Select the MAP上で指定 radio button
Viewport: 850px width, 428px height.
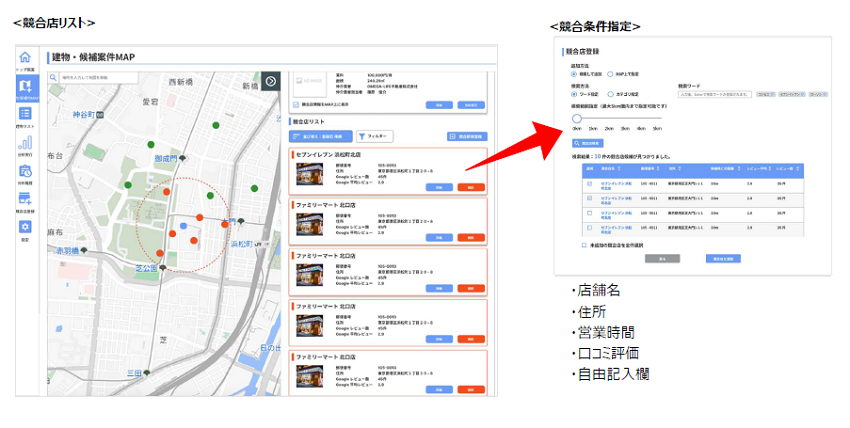610,74
